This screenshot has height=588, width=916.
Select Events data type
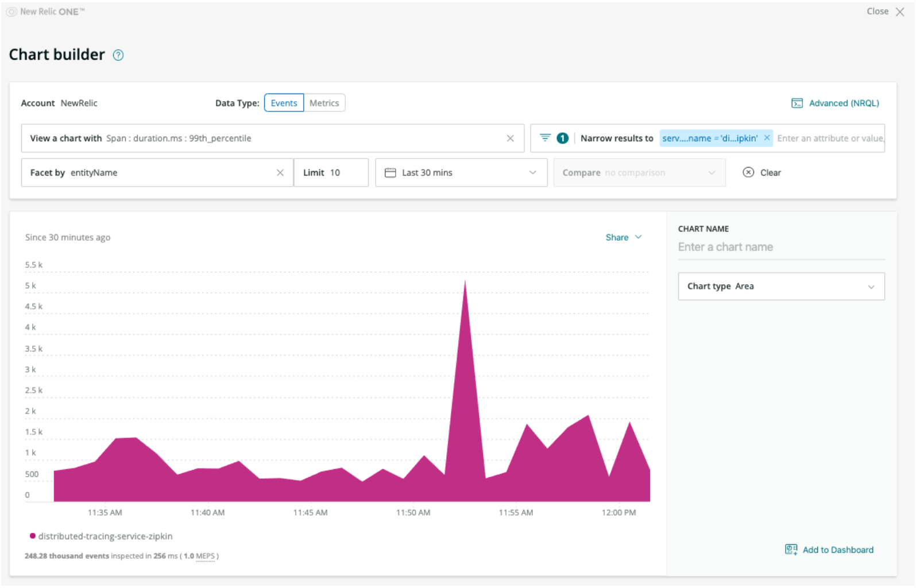(x=284, y=103)
